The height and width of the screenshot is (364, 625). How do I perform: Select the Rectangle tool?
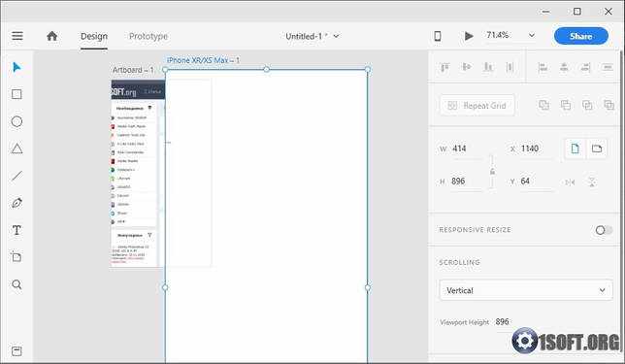click(16, 94)
